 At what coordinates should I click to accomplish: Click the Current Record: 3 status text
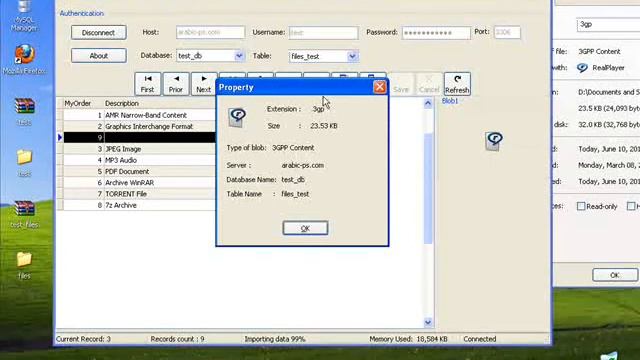83,339
